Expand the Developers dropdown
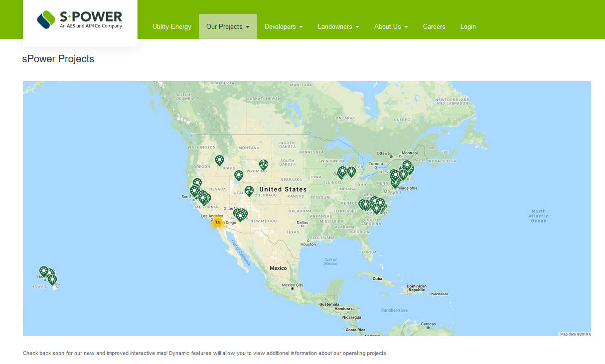The image size is (605, 364). click(284, 26)
